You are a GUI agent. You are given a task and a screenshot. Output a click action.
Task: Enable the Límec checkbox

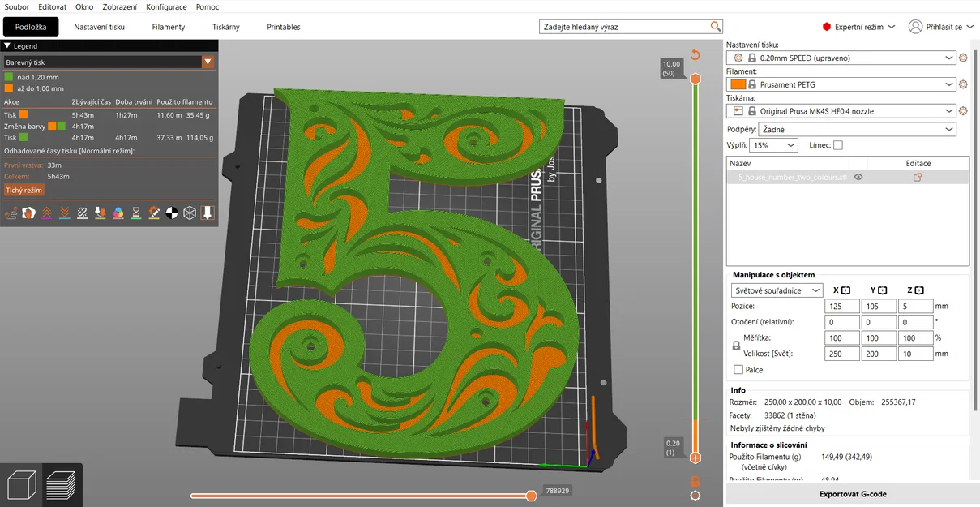tap(838, 145)
